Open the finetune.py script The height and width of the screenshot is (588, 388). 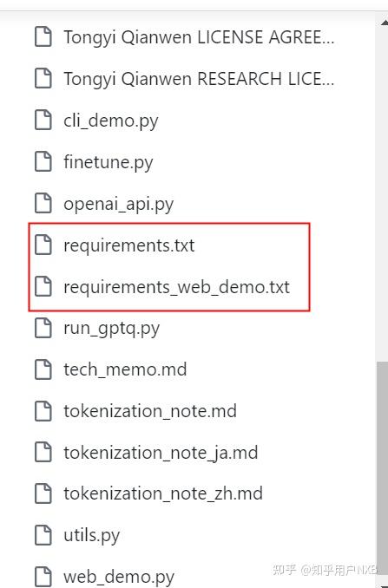coord(109,162)
